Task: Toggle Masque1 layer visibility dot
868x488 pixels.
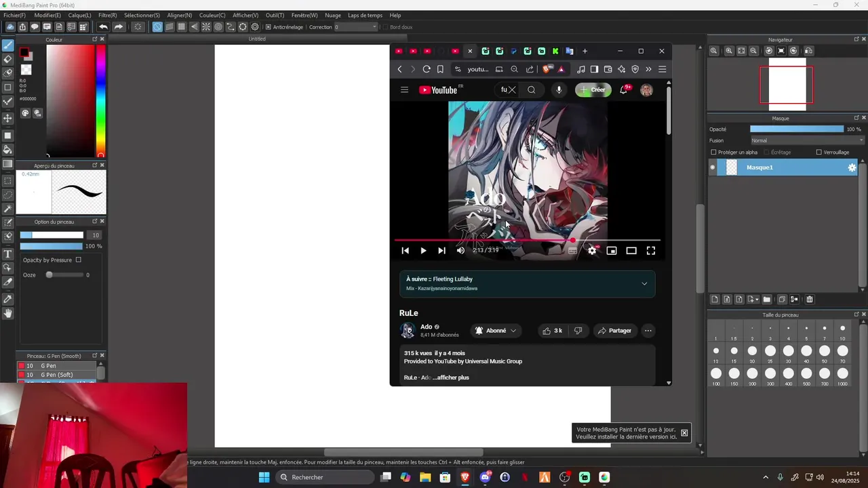Action: [712, 167]
